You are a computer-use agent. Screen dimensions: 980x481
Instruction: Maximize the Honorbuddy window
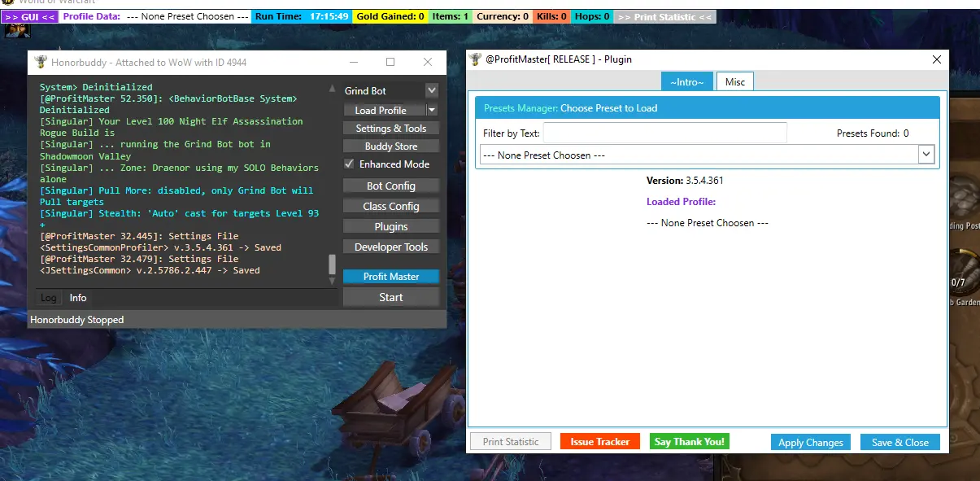pyautogui.click(x=390, y=62)
